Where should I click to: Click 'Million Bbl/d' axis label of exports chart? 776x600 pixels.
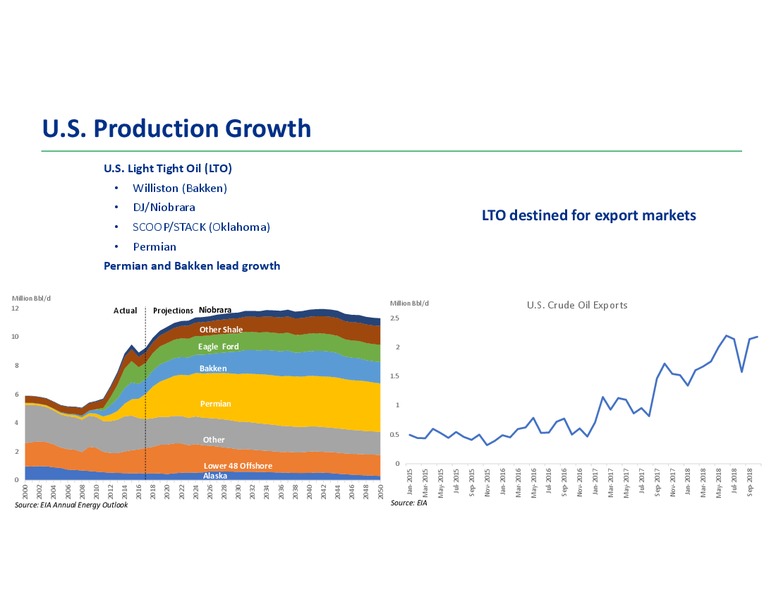click(409, 303)
